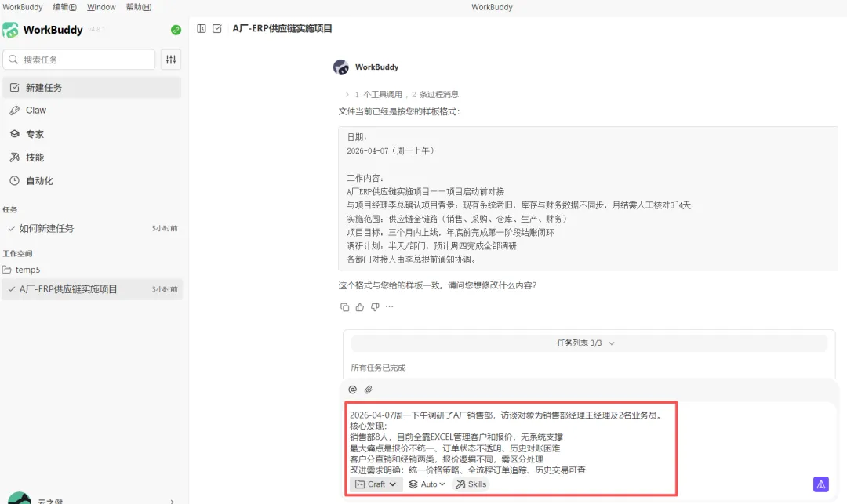This screenshot has width=847, height=504.
Task: Open the 帮助(H) menu
Action: click(139, 7)
